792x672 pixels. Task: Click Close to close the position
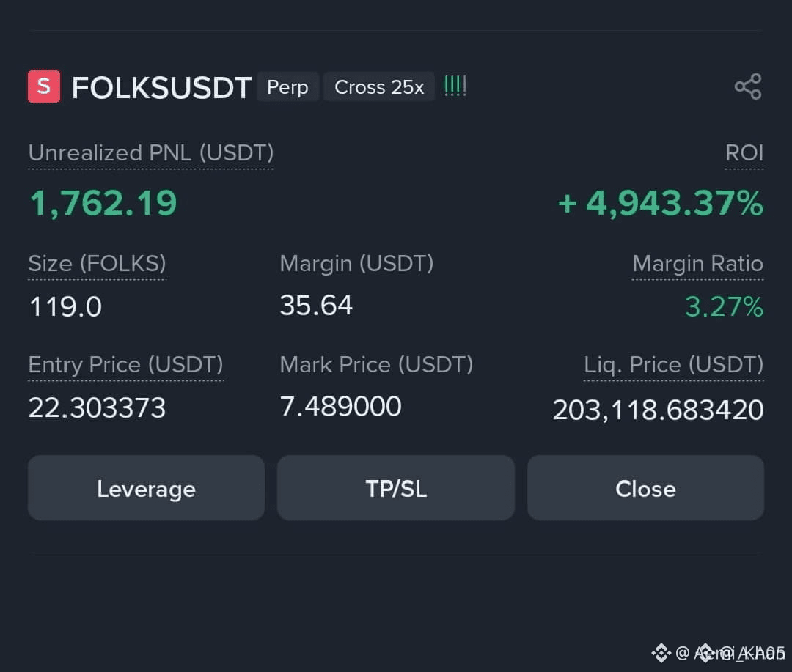(x=645, y=488)
